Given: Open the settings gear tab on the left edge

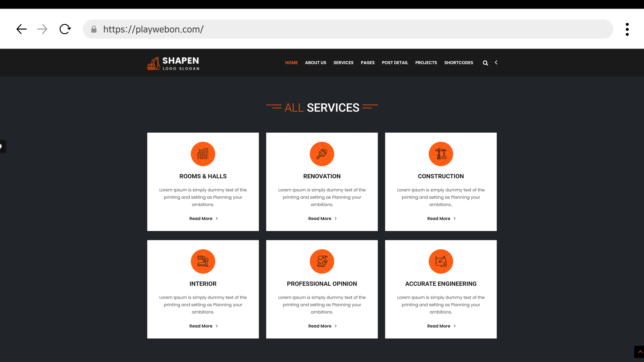Looking at the screenshot, I should (2, 146).
